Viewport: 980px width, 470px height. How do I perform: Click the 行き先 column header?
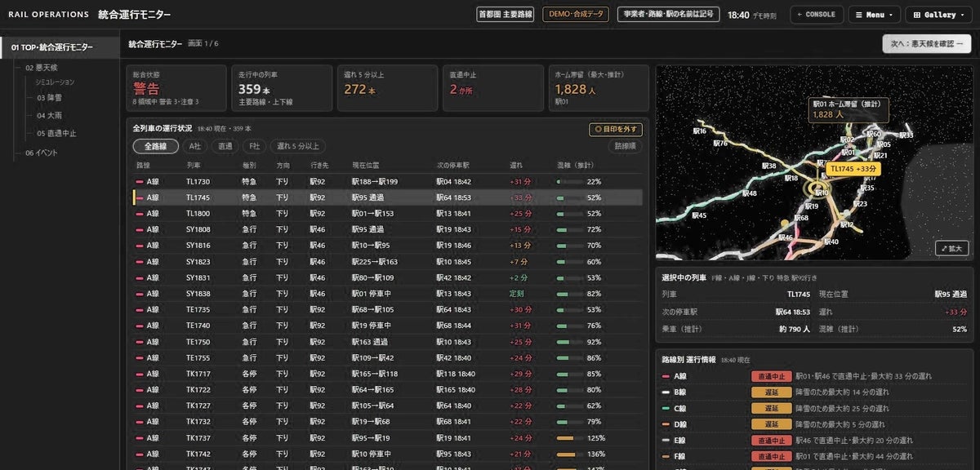319,165
